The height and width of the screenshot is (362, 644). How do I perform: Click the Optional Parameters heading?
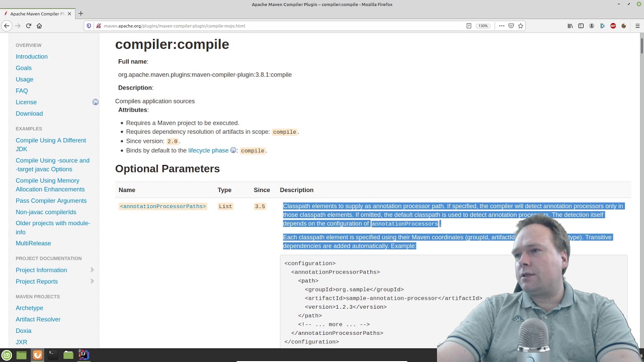click(168, 168)
